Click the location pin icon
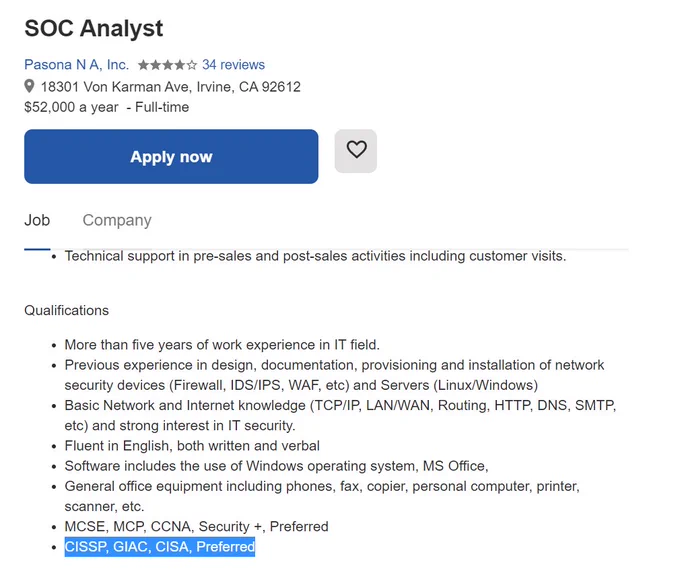 [x=29, y=86]
